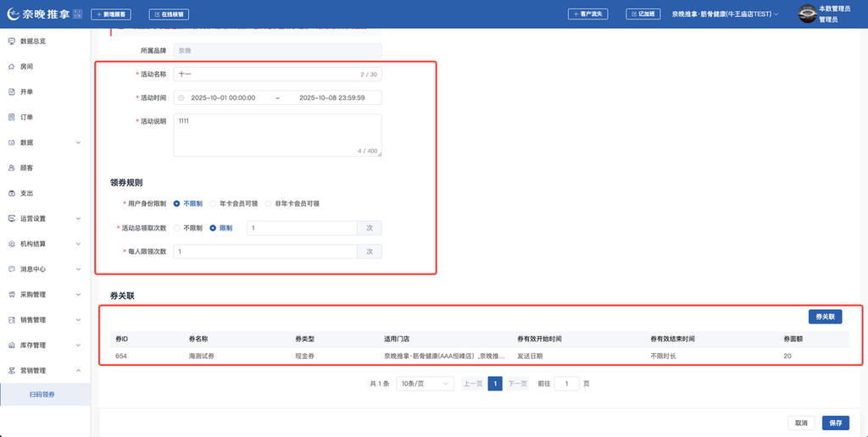The width and height of the screenshot is (868, 437).
Task: Open 数据总览 menu item
Action: [46, 41]
